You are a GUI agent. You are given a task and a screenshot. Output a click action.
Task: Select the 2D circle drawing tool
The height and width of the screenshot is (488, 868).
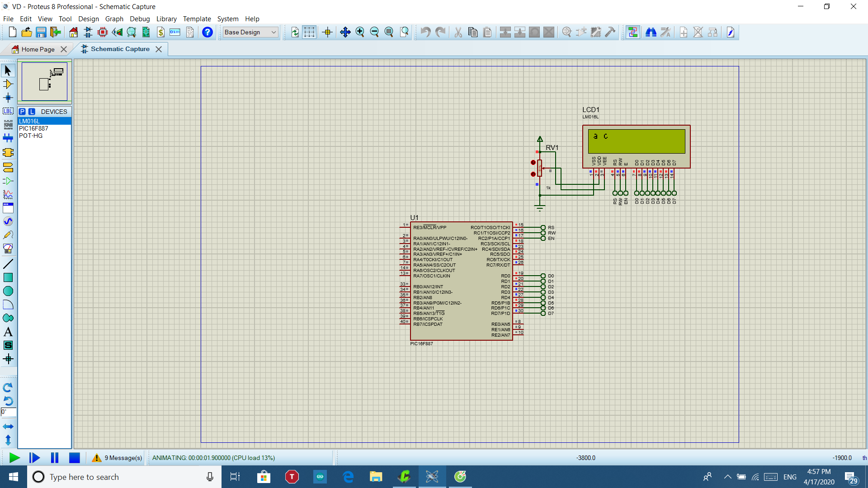(x=8, y=291)
